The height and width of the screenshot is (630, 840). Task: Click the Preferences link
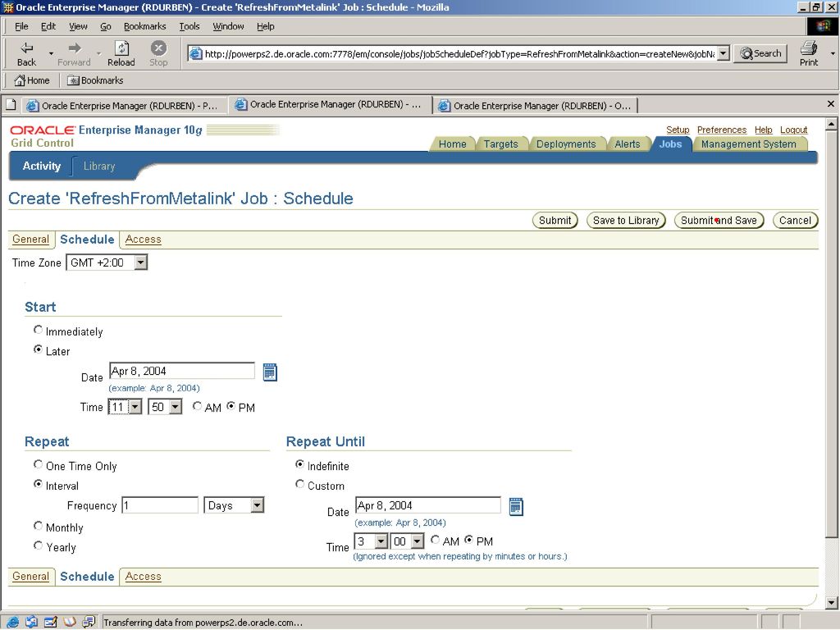click(722, 130)
